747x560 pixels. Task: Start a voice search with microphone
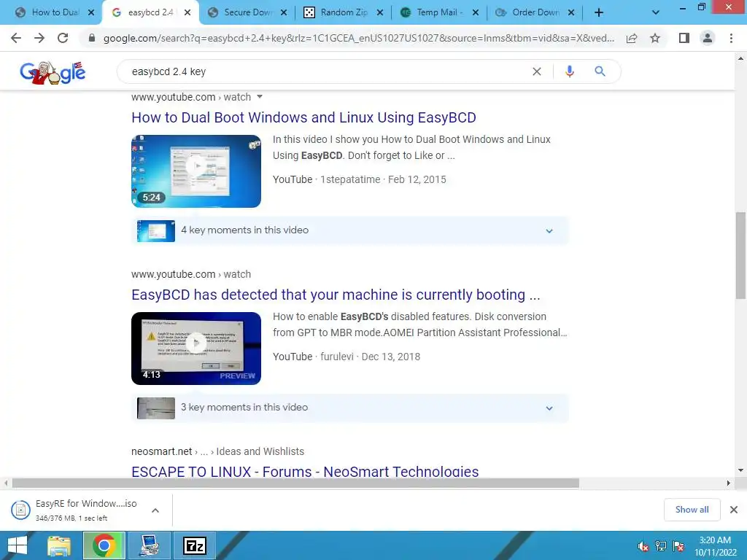tap(569, 71)
